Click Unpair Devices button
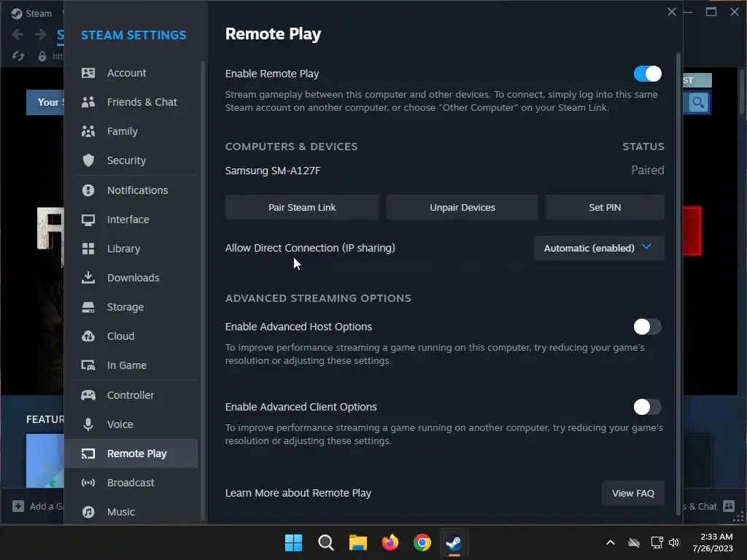 tap(462, 207)
